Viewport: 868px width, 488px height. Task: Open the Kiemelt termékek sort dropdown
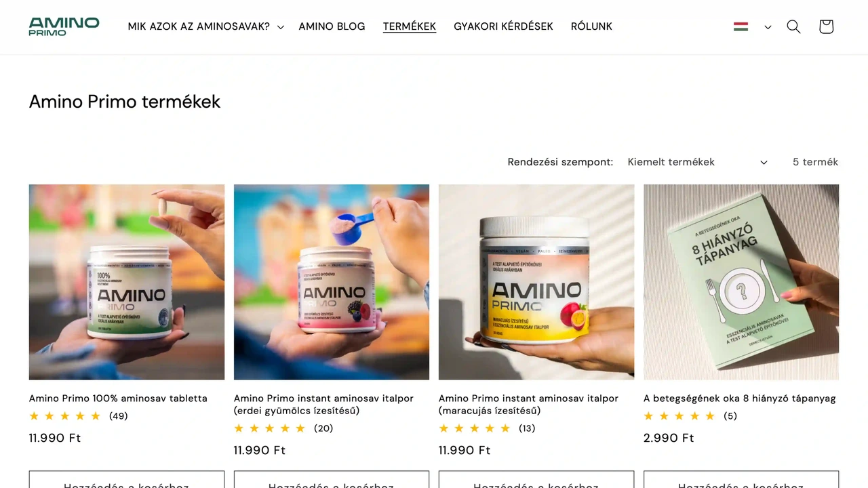(697, 162)
